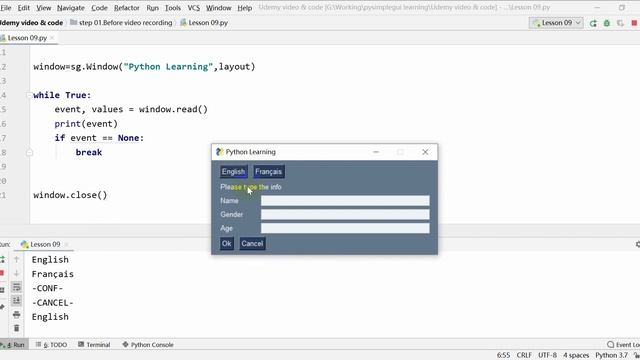Viewport: 640px width, 360px height.
Task: Click '-CONF-' in console output
Action: [47, 288]
